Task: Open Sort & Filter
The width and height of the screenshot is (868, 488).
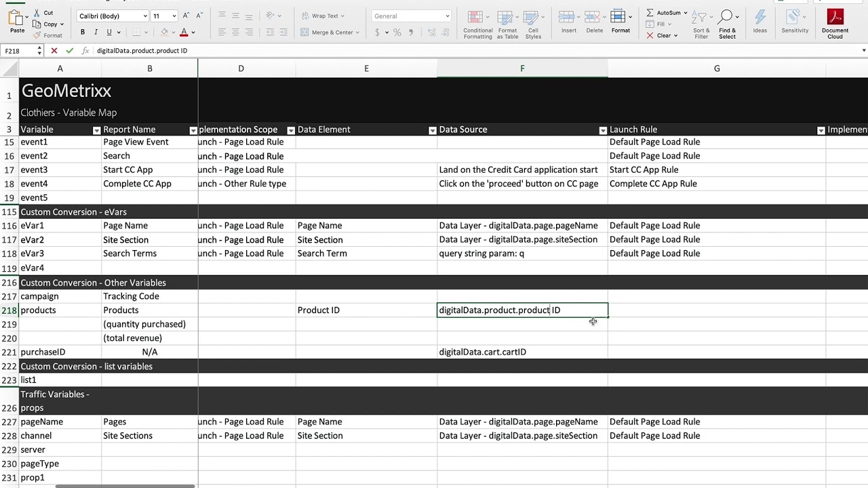Action: pyautogui.click(x=701, y=24)
